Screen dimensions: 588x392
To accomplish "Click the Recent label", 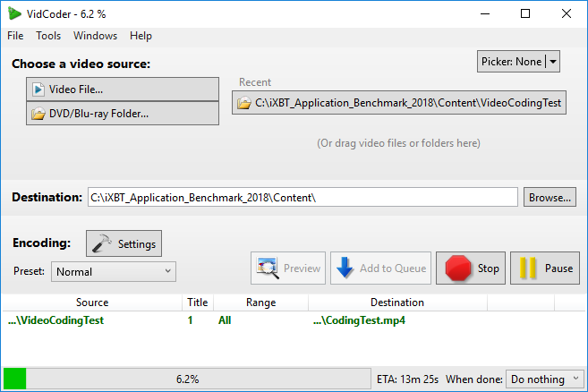I will 255,82.
